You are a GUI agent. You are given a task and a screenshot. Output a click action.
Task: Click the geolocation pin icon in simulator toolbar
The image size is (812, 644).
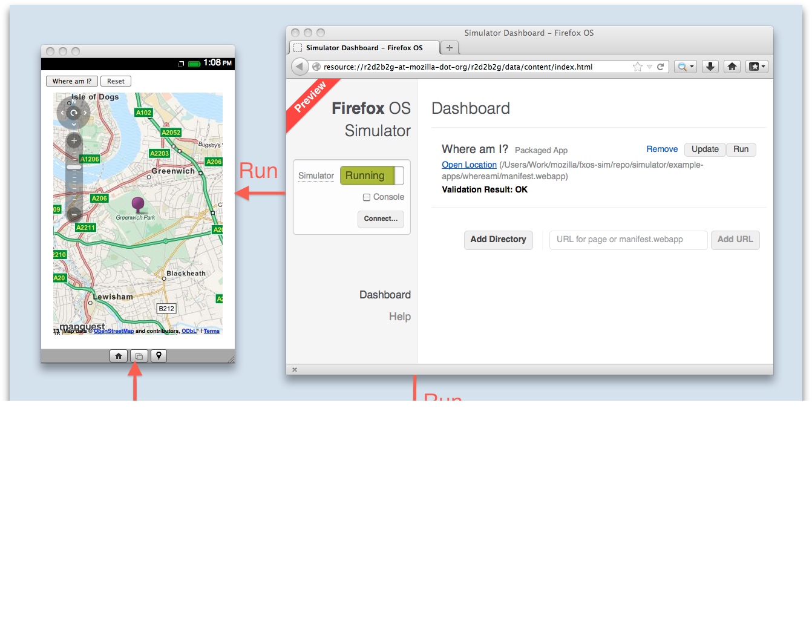pyautogui.click(x=159, y=356)
